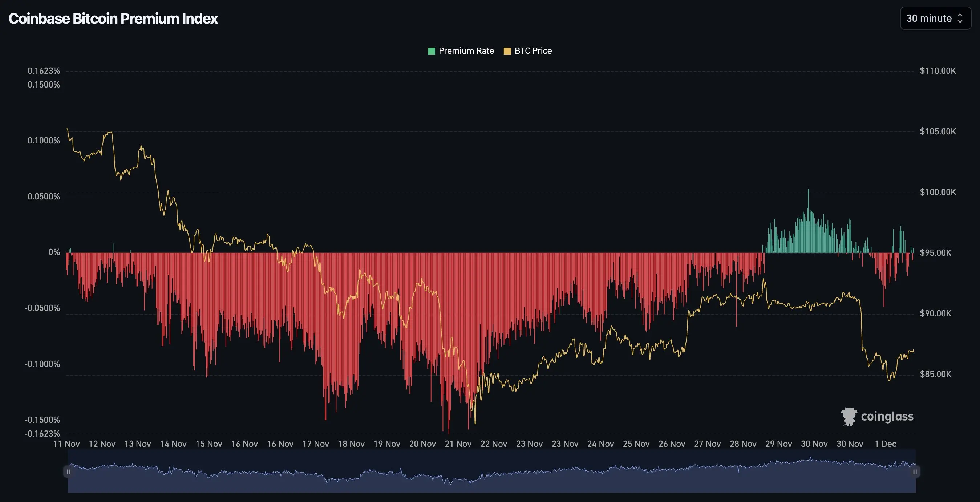Click the -0.1623% bottom axis label

pyautogui.click(x=42, y=434)
